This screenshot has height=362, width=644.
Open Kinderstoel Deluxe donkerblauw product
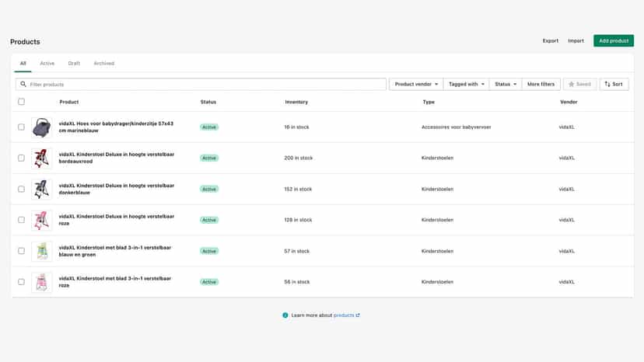(x=117, y=189)
